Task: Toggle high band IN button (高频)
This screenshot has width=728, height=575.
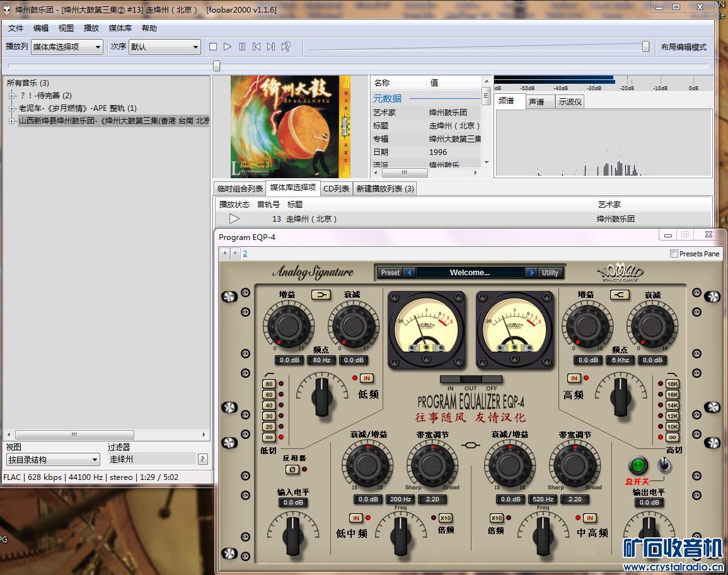Action: (x=574, y=379)
